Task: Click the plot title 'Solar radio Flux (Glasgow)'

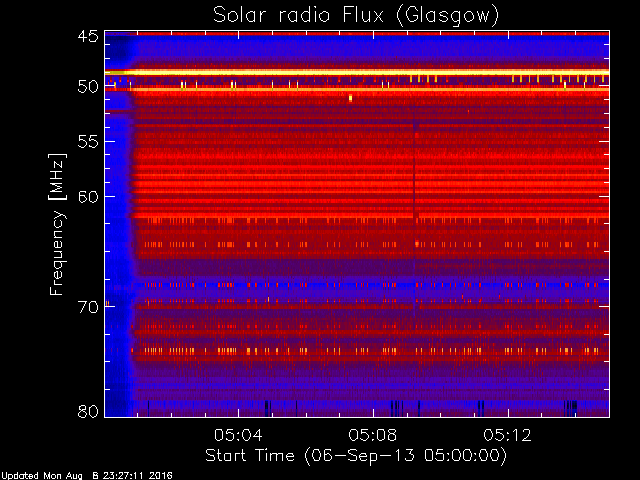Action: (x=356, y=16)
